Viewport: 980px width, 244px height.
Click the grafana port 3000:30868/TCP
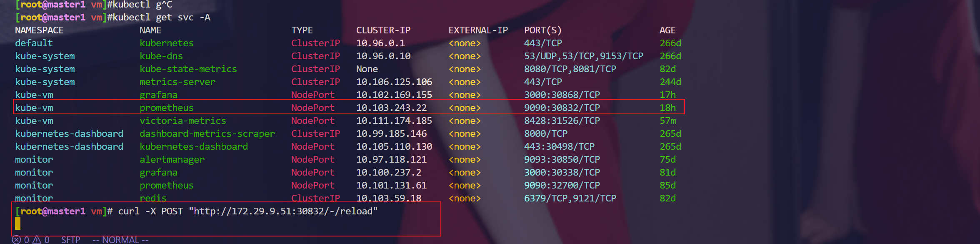pos(562,95)
